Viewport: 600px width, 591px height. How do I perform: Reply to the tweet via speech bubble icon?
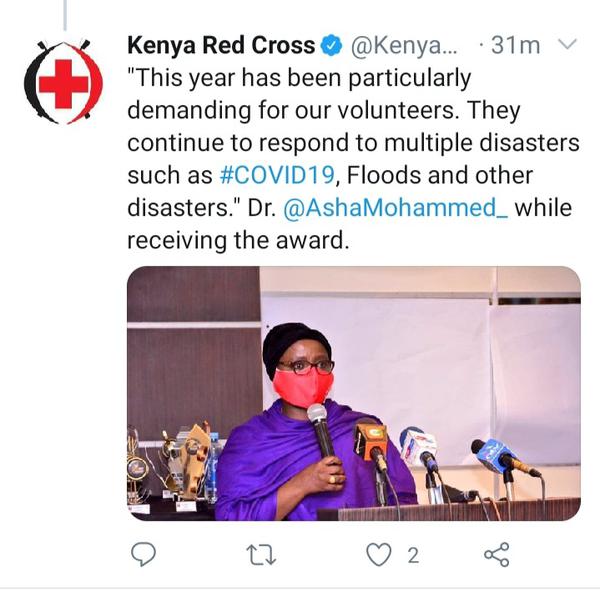(x=144, y=555)
